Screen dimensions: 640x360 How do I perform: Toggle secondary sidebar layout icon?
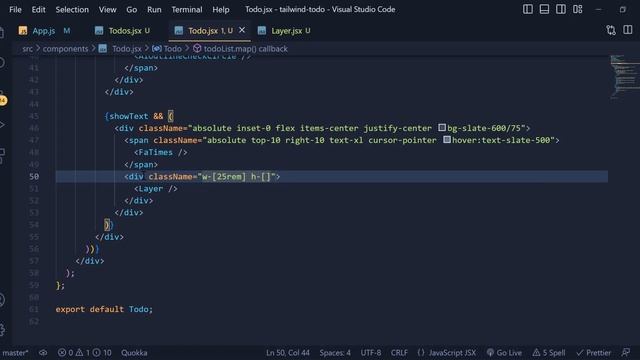click(x=561, y=9)
